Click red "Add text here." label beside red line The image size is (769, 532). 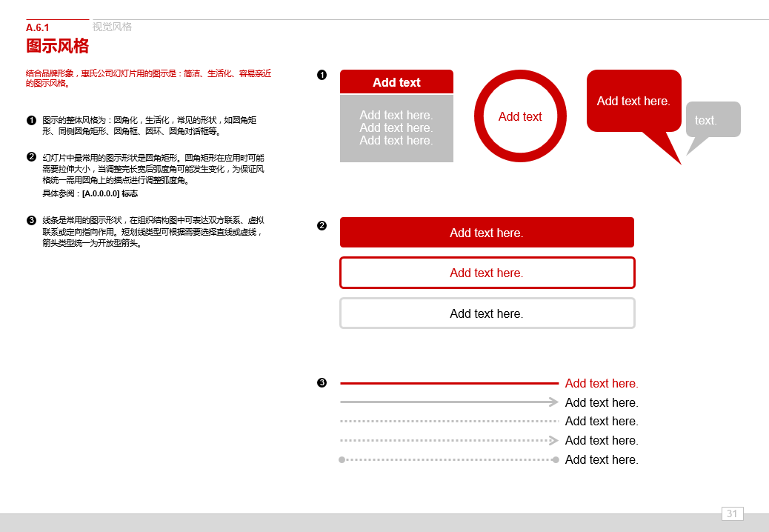pyautogui.click(x=602, y=383)
